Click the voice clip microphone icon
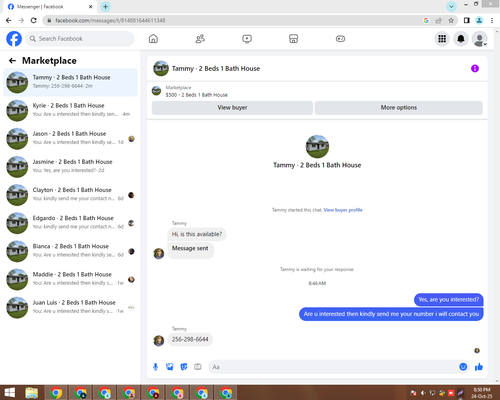The height and width of the screenshot is (400, 500). tap(155, 367)
